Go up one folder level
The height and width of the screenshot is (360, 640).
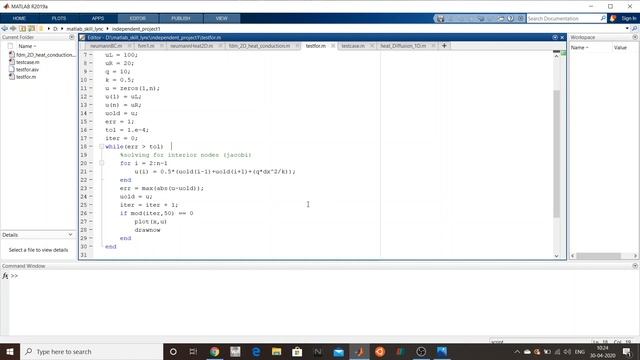pos(22,29)
